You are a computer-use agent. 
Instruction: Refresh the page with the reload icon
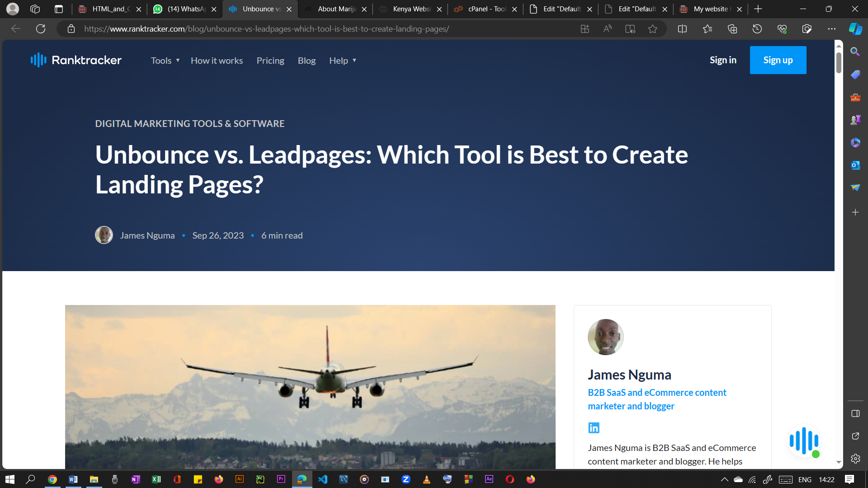(x=41, y=29)
